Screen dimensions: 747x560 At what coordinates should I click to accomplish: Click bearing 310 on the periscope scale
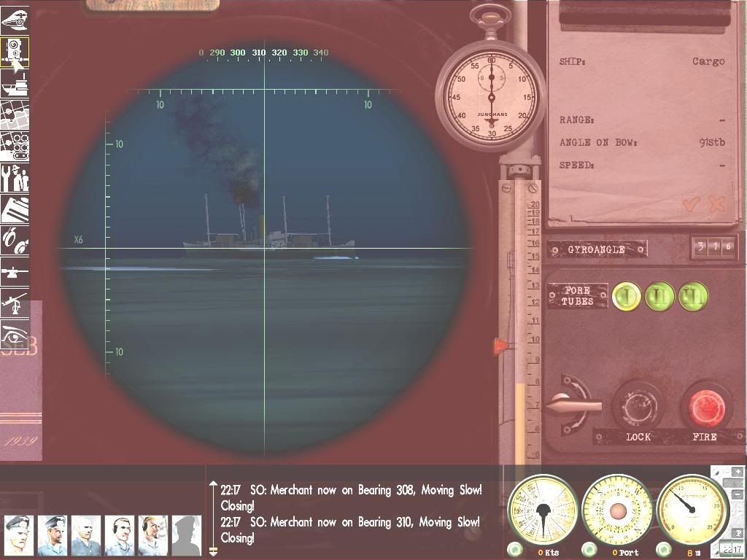coord(259,52)
